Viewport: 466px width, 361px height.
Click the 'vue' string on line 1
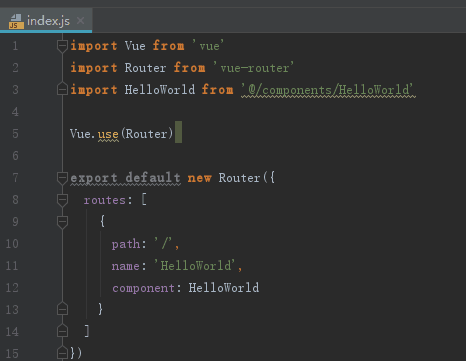(208, 46)
